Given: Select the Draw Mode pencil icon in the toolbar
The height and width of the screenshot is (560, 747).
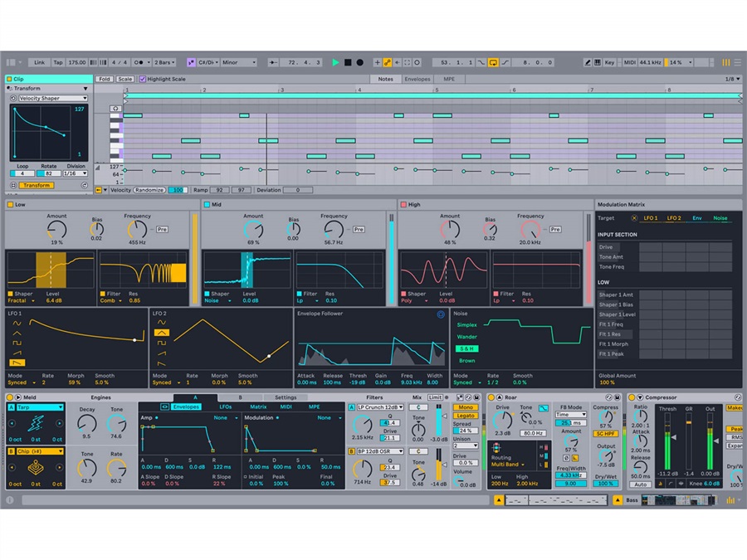Looking at the screenshot, I should click(x=588, y=61).
